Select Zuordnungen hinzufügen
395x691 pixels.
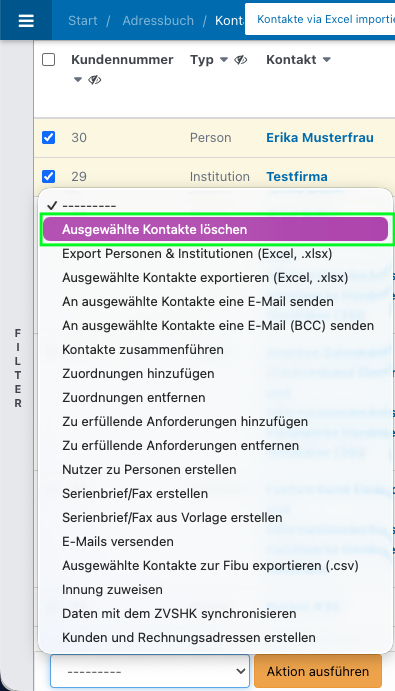[x=215, y=374]
